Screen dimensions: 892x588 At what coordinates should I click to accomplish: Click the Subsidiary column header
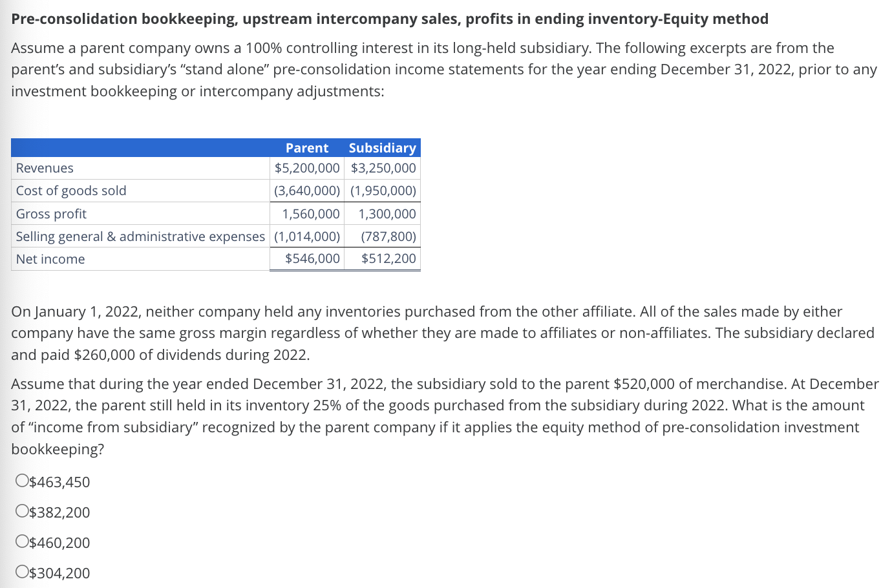tap(382, 148)
